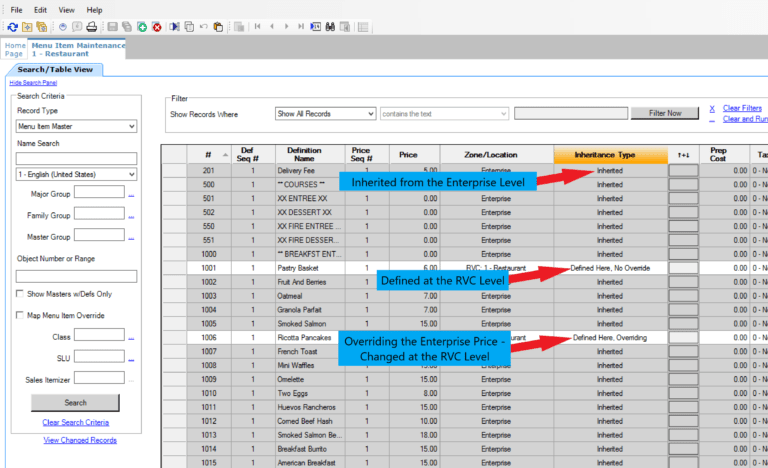Click the Filter Now button
Viewport: 768px width, 468px height.
pos(665,113)
